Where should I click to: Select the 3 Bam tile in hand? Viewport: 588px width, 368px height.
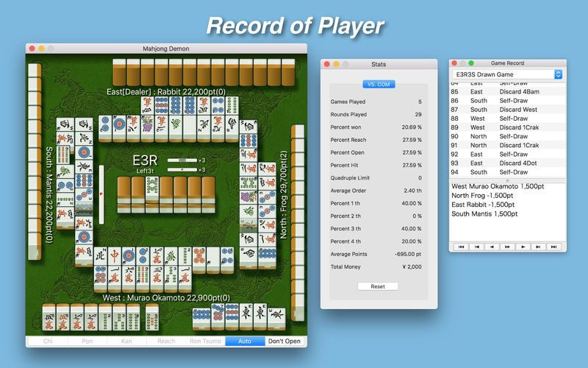pos(119,318)
